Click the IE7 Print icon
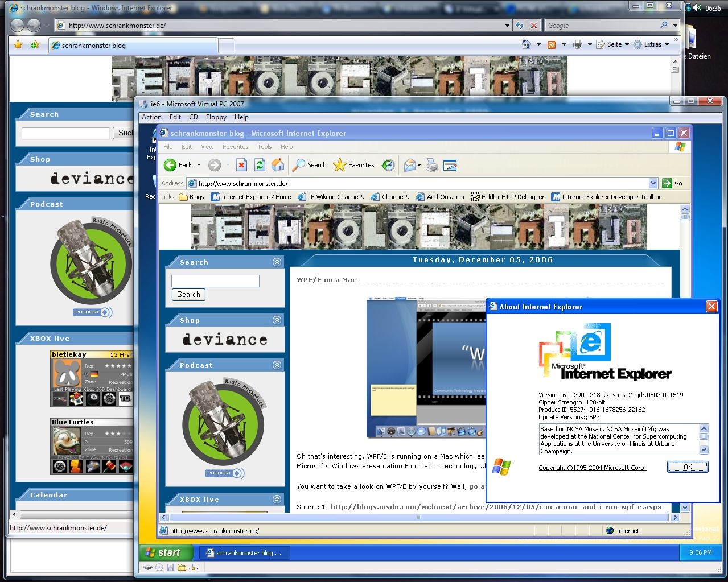The image size is (728, 582). (577, 44)
